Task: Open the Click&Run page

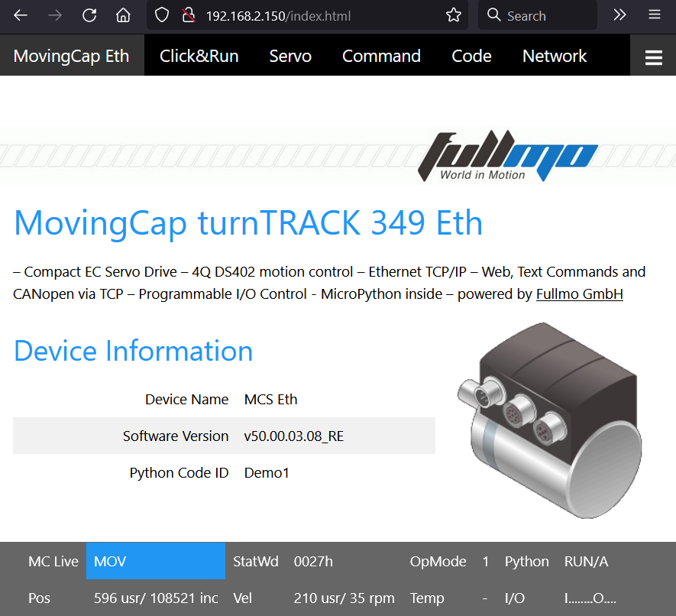Action: click(x=199, y=56)
